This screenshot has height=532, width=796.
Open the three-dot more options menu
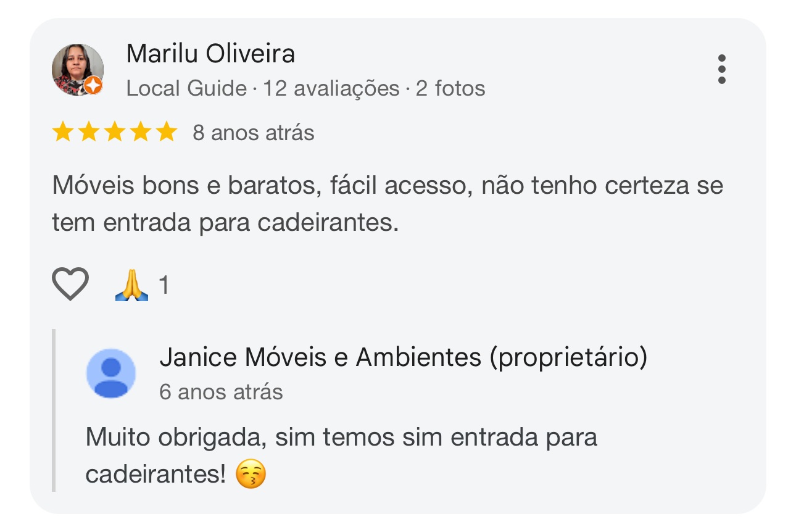(x=721, y=69)
